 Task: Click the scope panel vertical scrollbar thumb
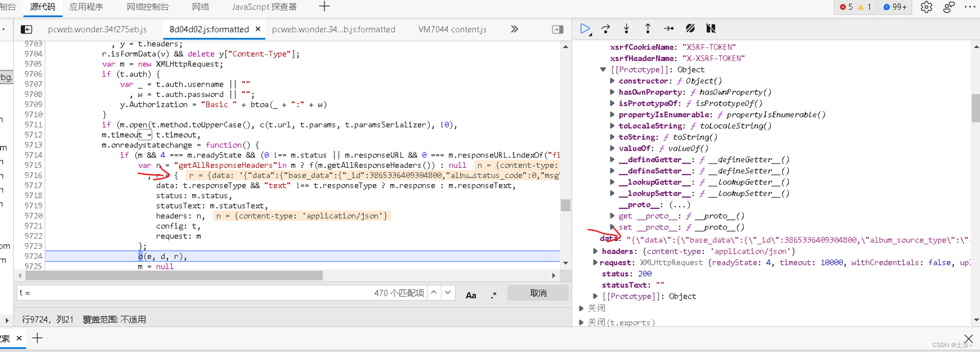pyautogui.click(x=976, y=108)
